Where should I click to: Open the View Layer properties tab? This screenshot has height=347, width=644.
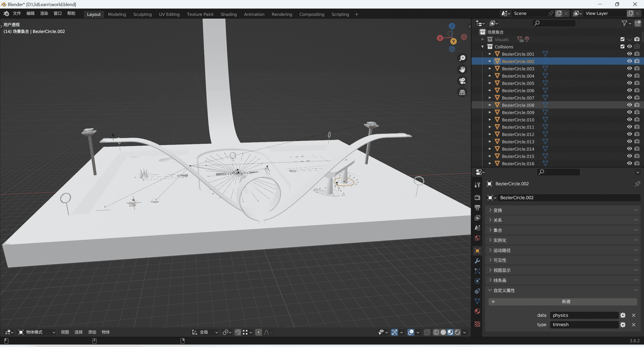tap(477, 218)
